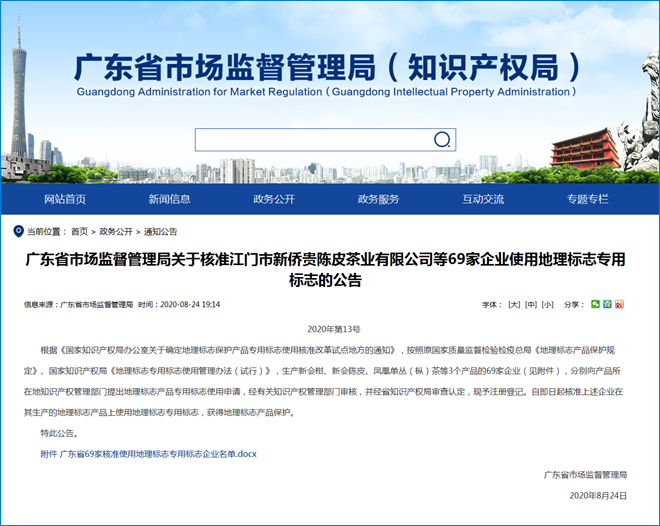Click the site title 广东省市场监督管理局

point(225,67)
